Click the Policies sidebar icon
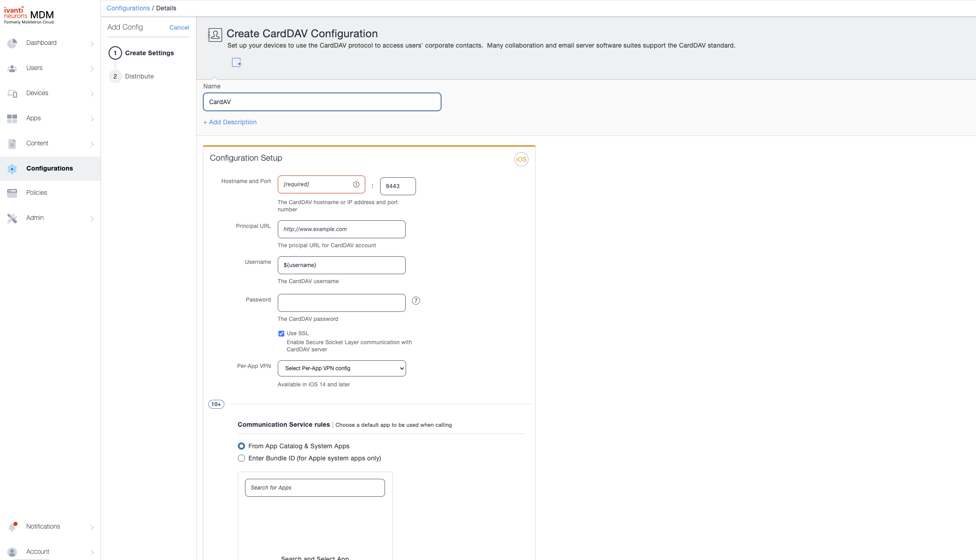Viewport: 976px width, 560px height. tap(12, 193)
